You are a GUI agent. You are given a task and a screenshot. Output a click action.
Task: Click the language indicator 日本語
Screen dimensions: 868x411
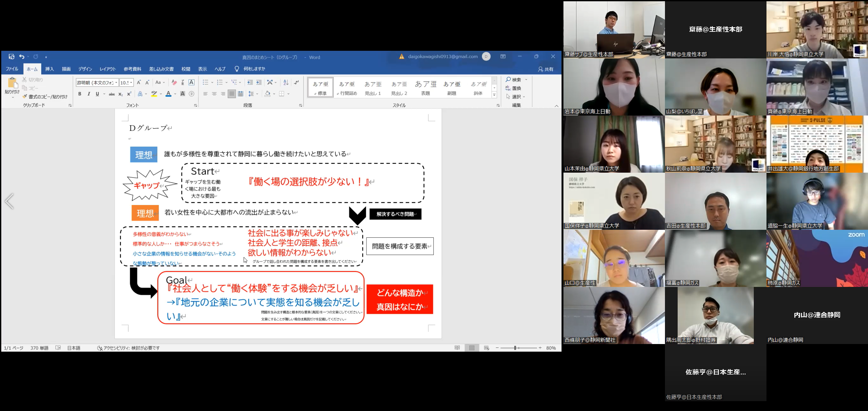pos(74,348)
